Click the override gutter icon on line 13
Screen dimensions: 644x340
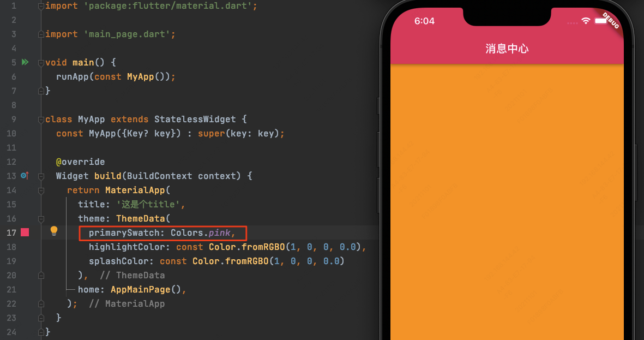tap(25, 176)
